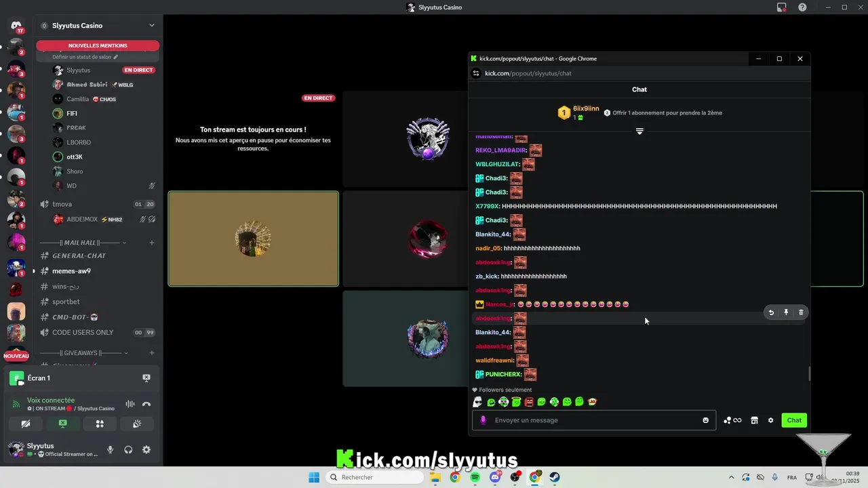
Task: Open 6iix9iinn top gifter entry
Action: pos(579,113)
